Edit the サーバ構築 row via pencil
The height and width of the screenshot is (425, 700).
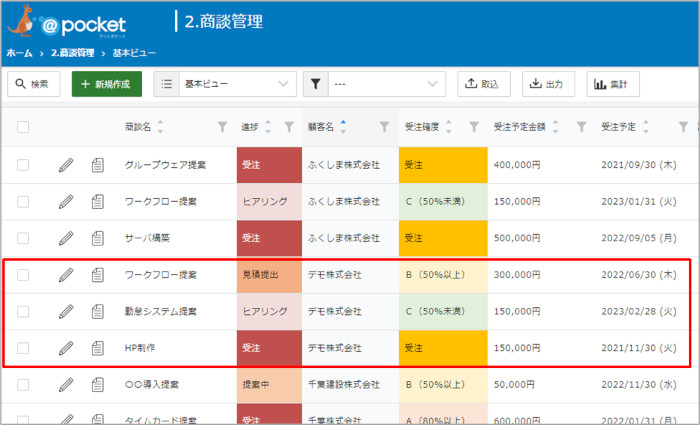66,238
